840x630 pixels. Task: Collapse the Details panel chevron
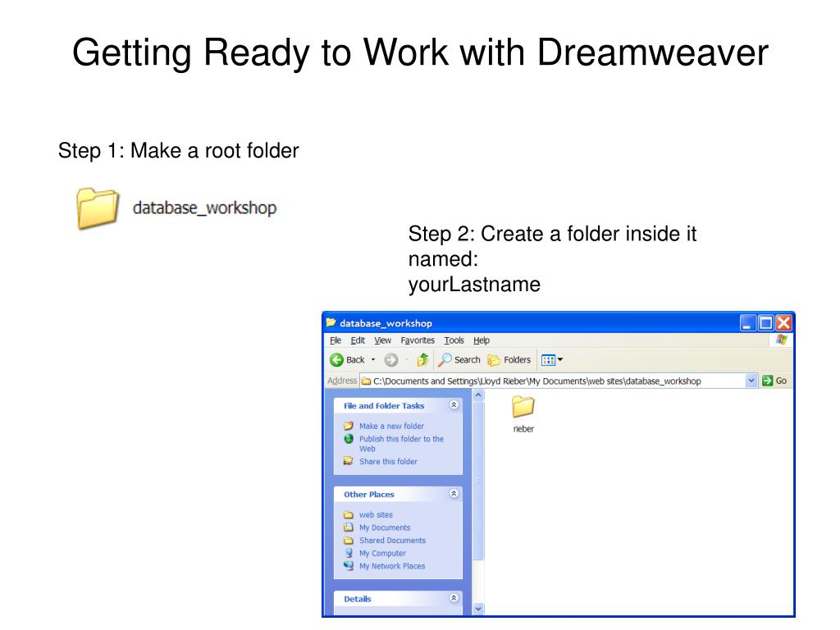[x=454, y=598]
